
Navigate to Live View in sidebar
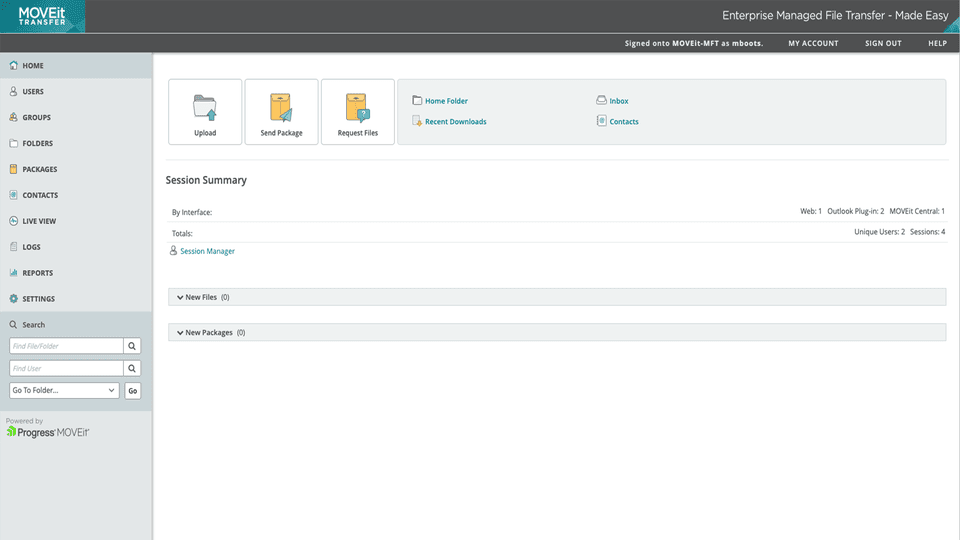(x=39, y=221)
